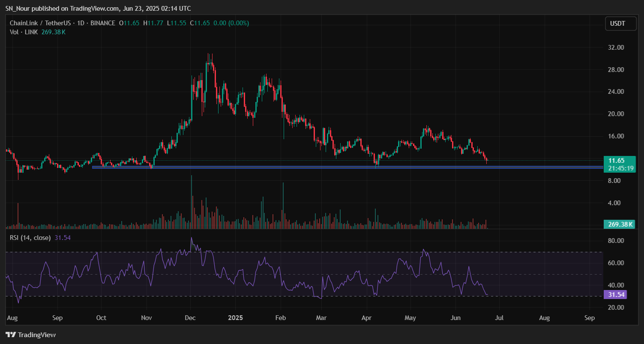Click the 2025 label on time axis
The width and height of the screenshot is (644, 344).
tap(235, 318)
